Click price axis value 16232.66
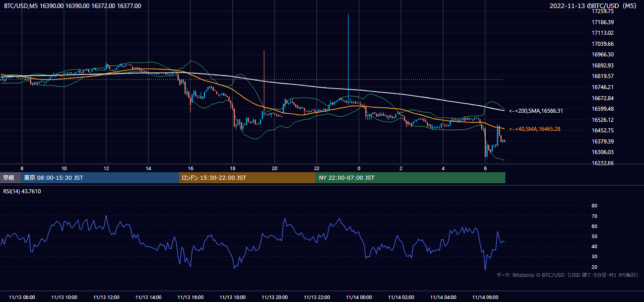This screenshot has height=302, width=644. coord(603,163)
